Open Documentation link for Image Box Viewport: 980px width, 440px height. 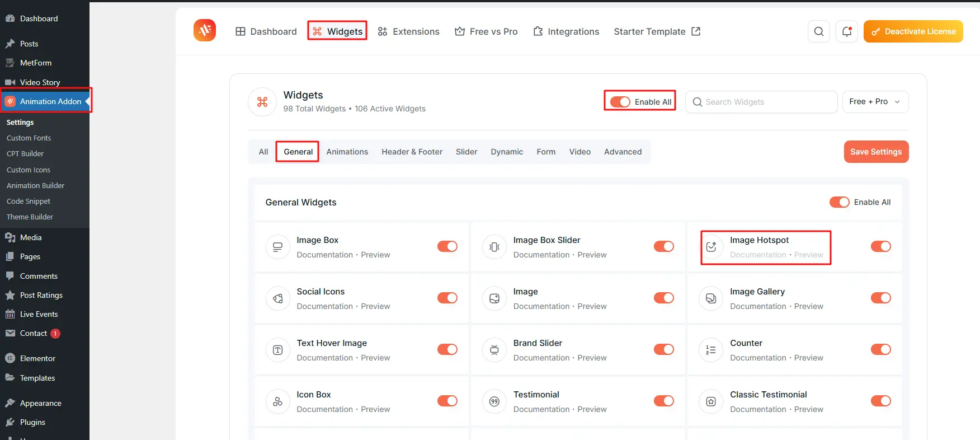point(325,255)
